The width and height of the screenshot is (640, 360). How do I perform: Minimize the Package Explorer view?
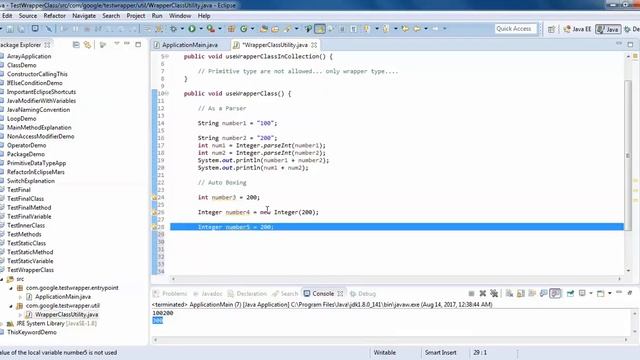click(x=127, y=43)
